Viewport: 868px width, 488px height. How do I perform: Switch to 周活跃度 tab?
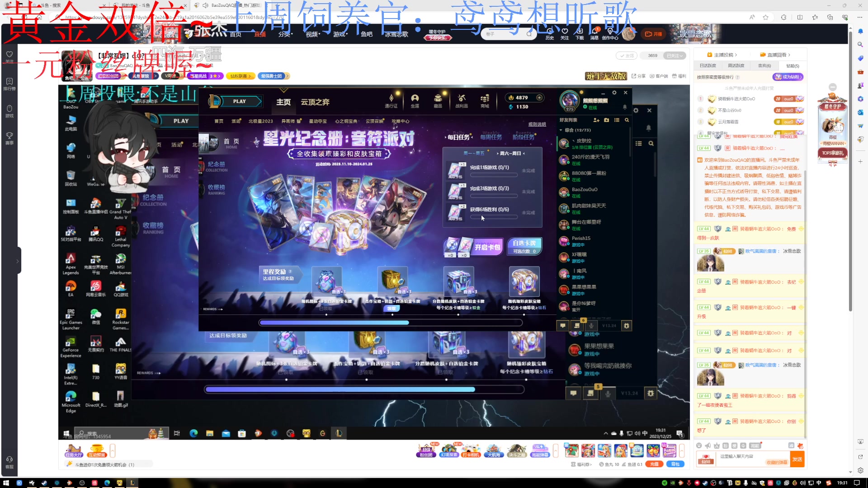(736, 66)
